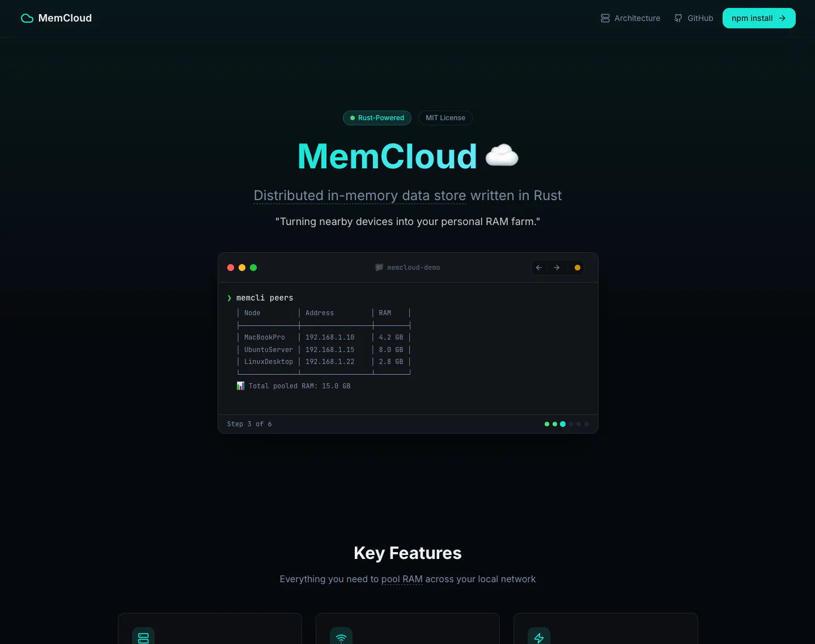Viewport: 815px width, 644px height.
Task: Click the Address column header
Action: pos(320,313)
